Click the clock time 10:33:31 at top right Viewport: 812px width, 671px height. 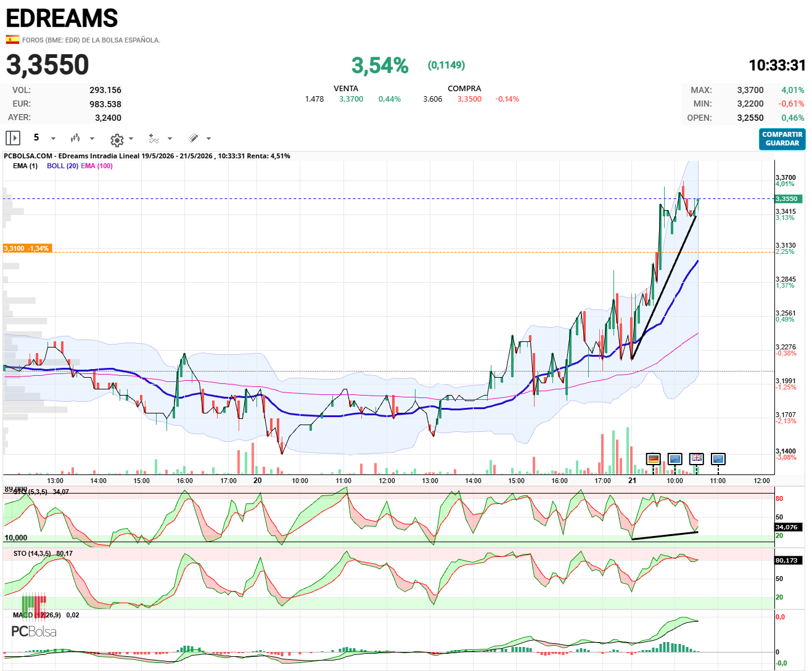pos(777,65)
